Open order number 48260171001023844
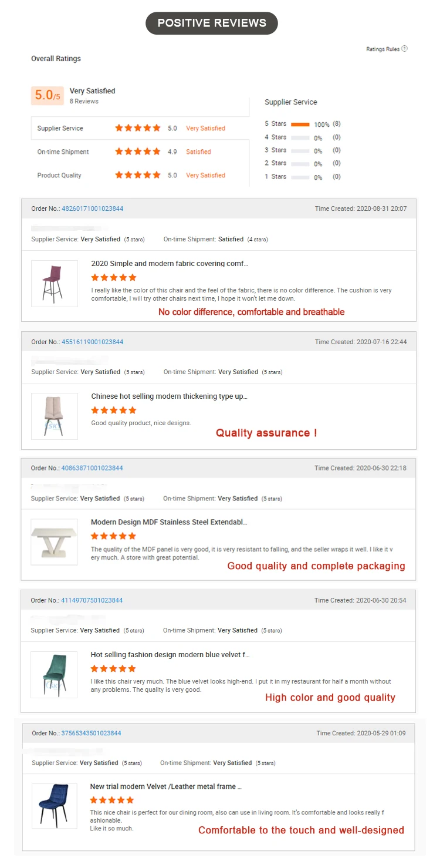 93,208
